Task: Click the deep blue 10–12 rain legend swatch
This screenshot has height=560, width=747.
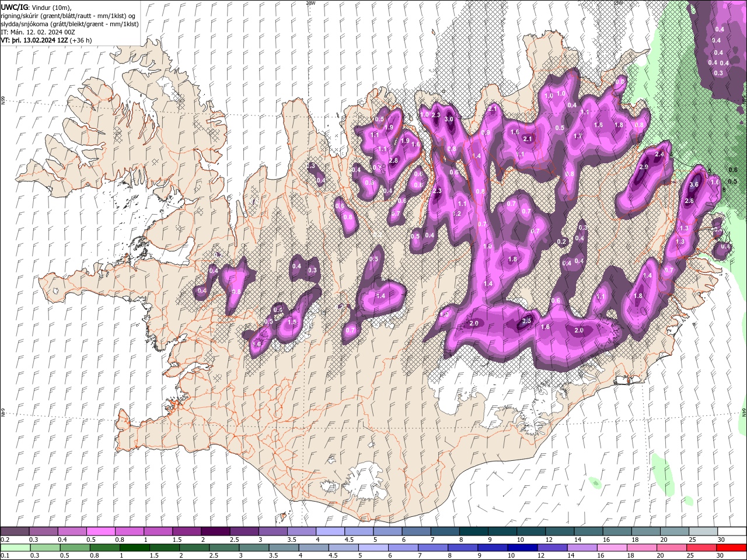Action: [522, 548]
